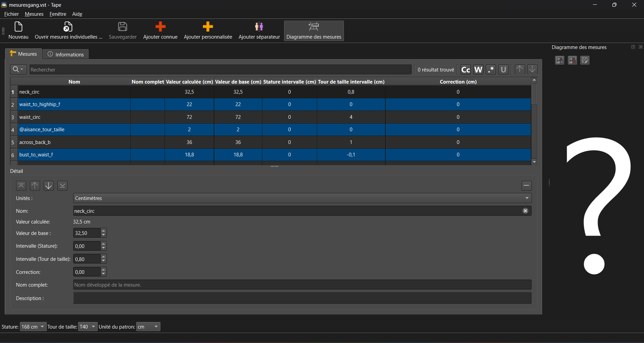Click second diagram panel image-remove icon
644x343 pixels.
572,60
